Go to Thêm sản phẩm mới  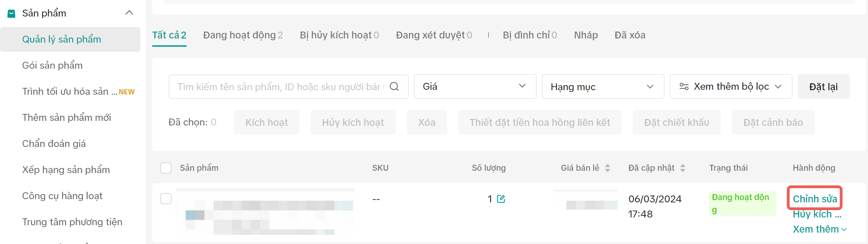(66, 118)
